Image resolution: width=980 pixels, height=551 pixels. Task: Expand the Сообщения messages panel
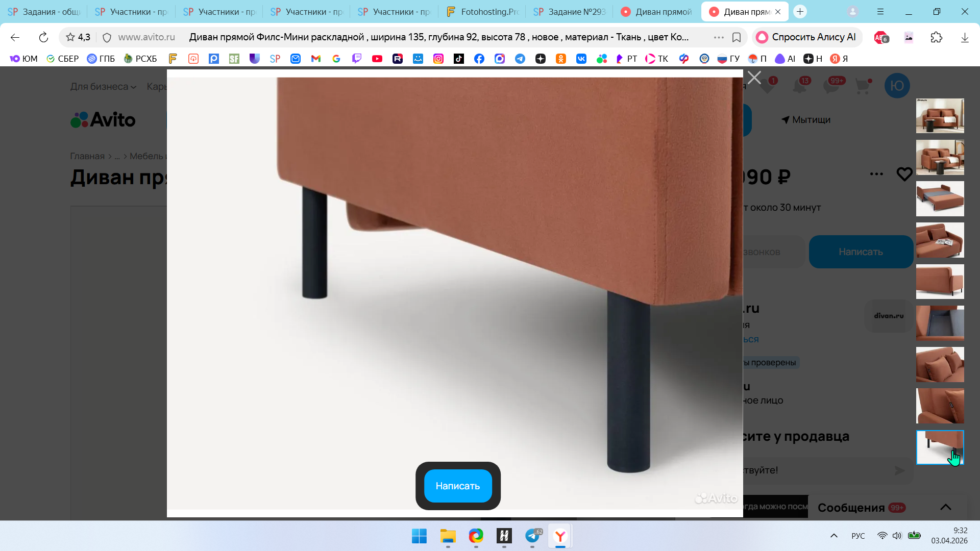(945, 507)
